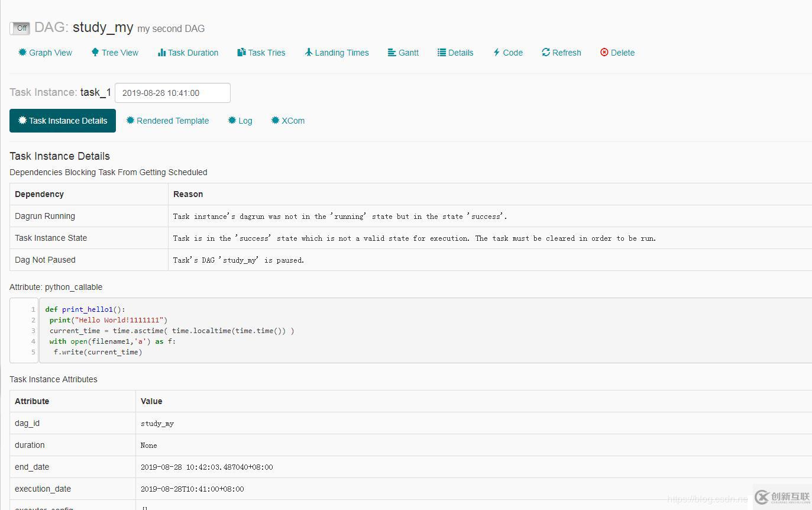Click the Refresh circular arrows icon
The image size is (812, 510).
546,52
